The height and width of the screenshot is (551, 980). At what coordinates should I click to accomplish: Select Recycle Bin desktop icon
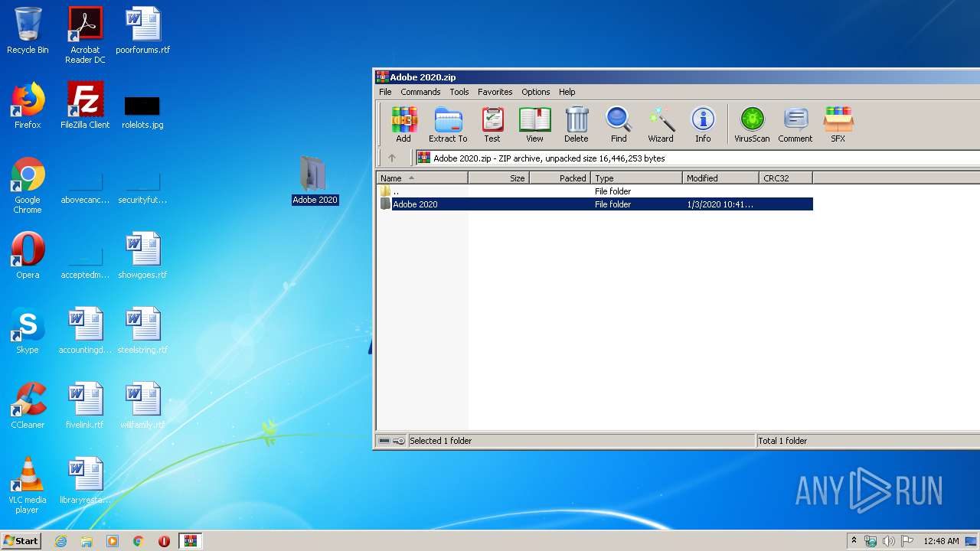tap(28, 31)
